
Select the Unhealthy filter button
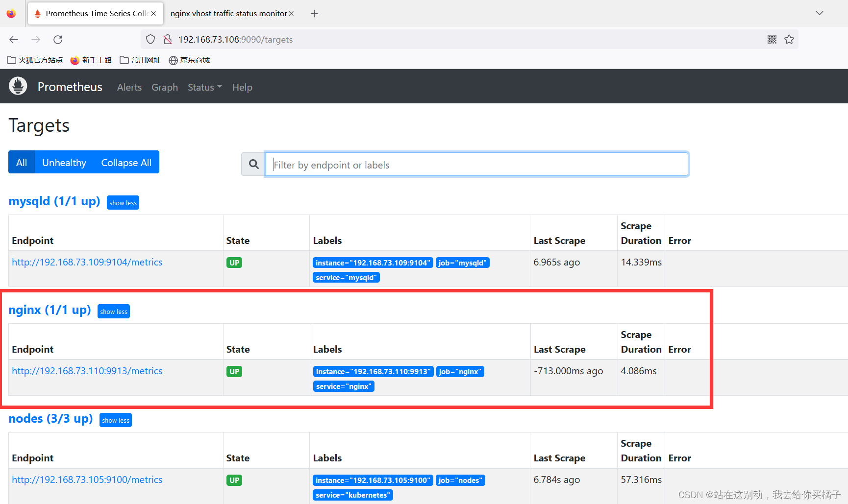point(64,162)
